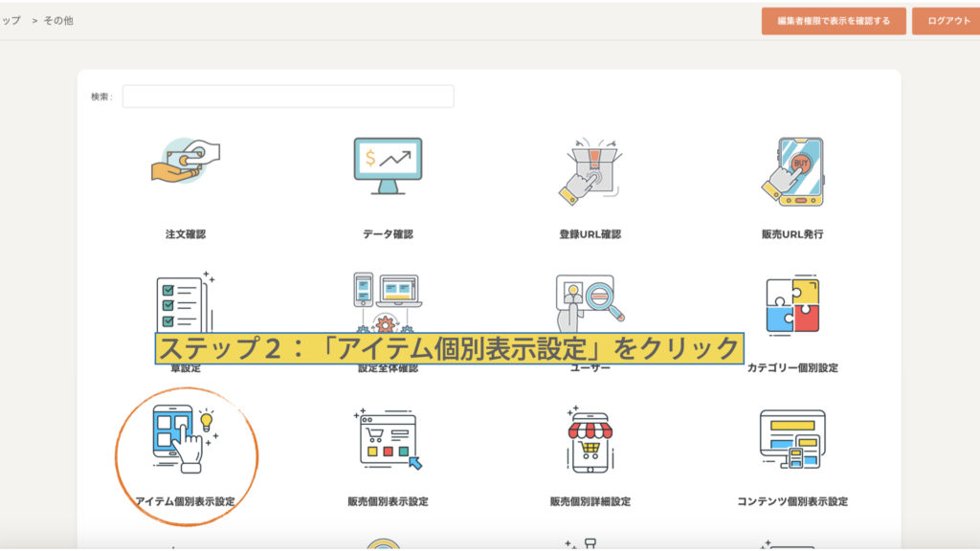Select the 販売URL発行 phone buy icon

[792, 170]
